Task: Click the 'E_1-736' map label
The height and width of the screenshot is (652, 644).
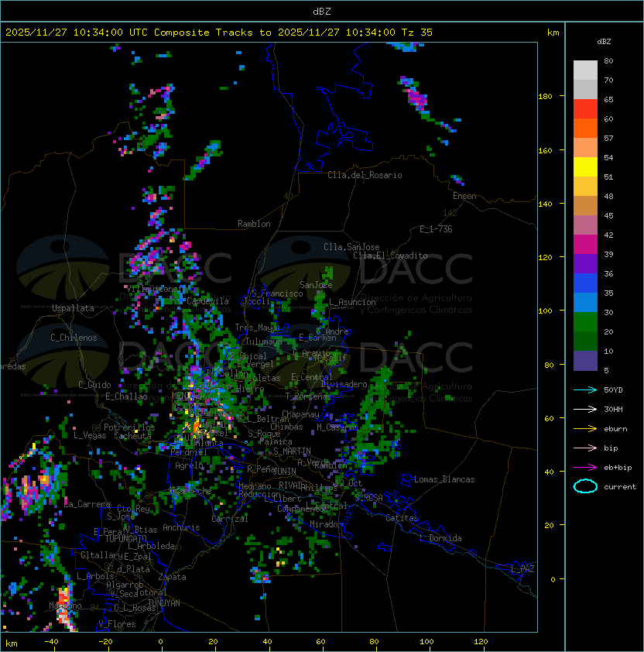Action: (436, 229)
